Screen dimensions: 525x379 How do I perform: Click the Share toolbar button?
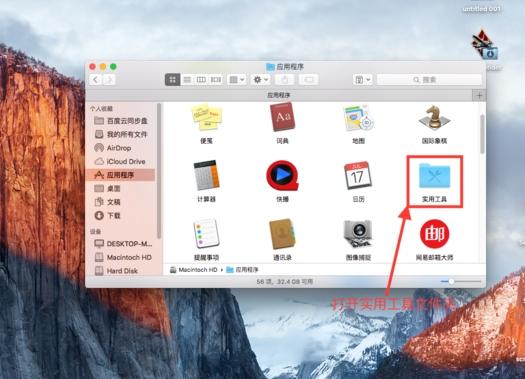(285, 80)
